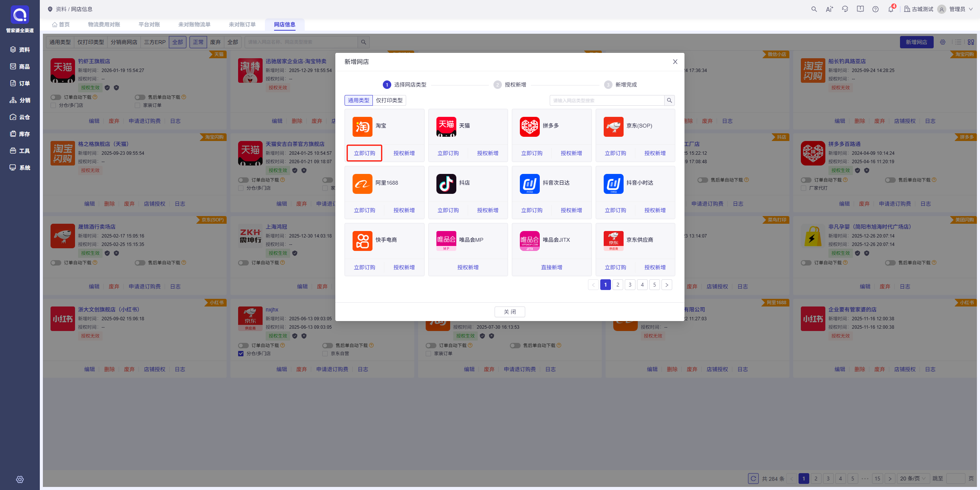Toggle 售后单自动下载 for 钓虾王旗舰店

[140, 97]
